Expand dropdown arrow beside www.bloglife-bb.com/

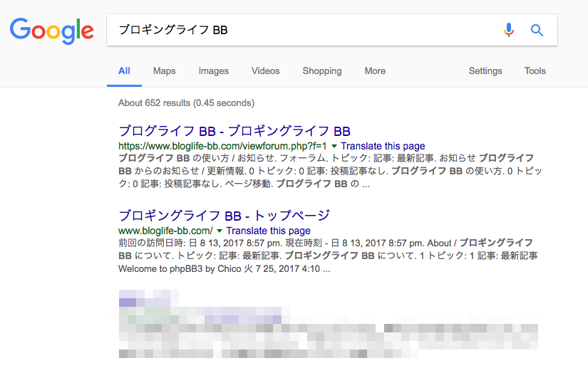220,231
